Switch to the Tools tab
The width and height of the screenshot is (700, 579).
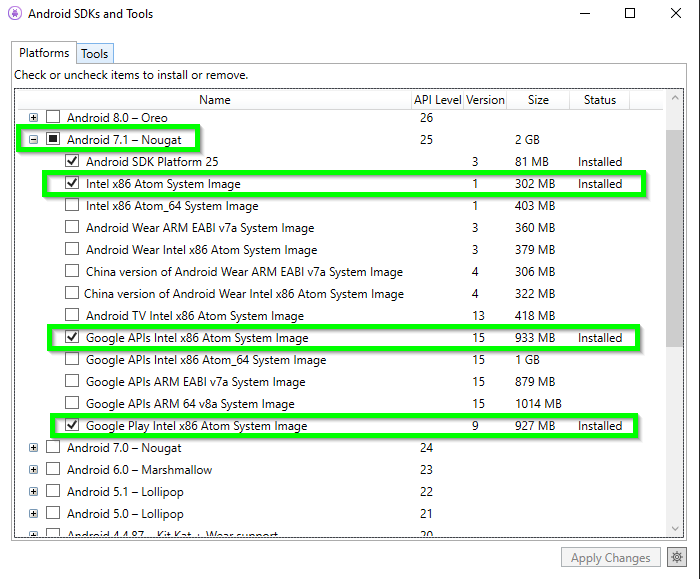point(95,54)
